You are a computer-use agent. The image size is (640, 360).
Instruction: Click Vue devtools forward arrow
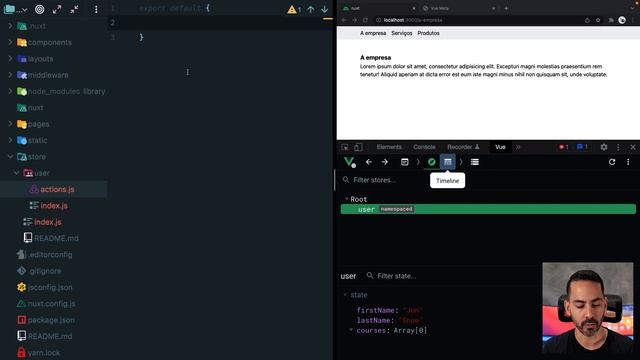(384, 162)
